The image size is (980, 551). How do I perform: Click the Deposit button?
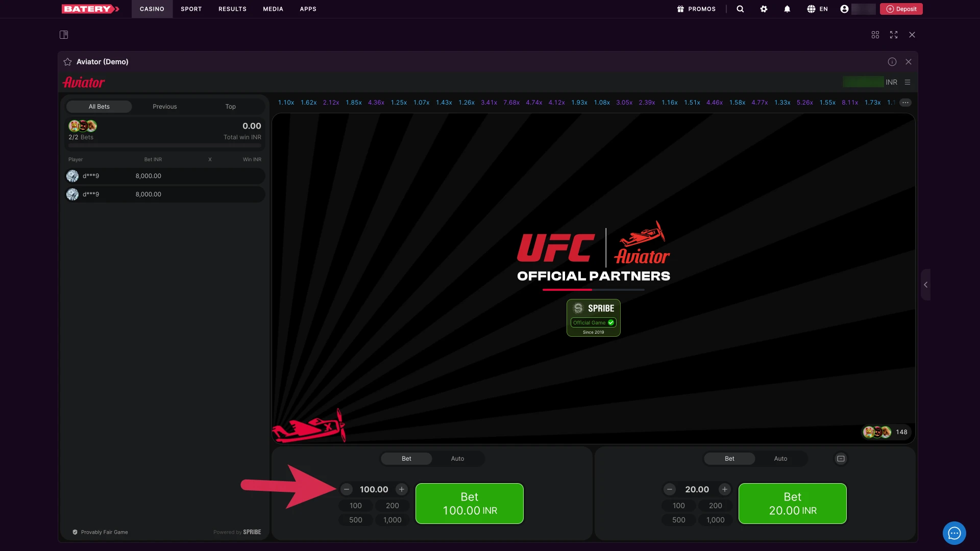coord(901,9)
